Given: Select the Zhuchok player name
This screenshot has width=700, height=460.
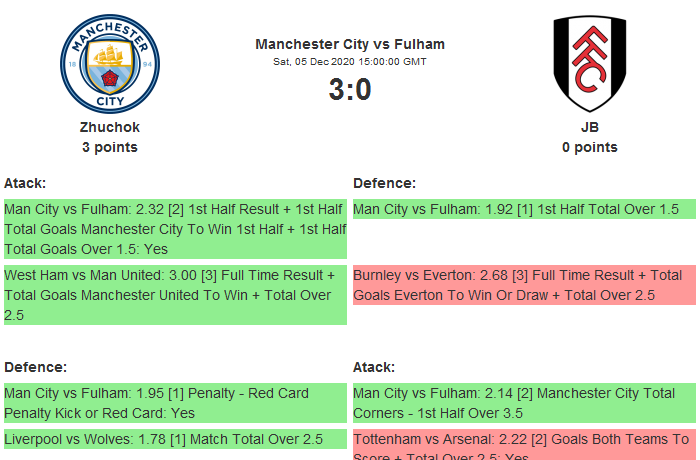Looking at the screenshot, I should pos(110,127).
